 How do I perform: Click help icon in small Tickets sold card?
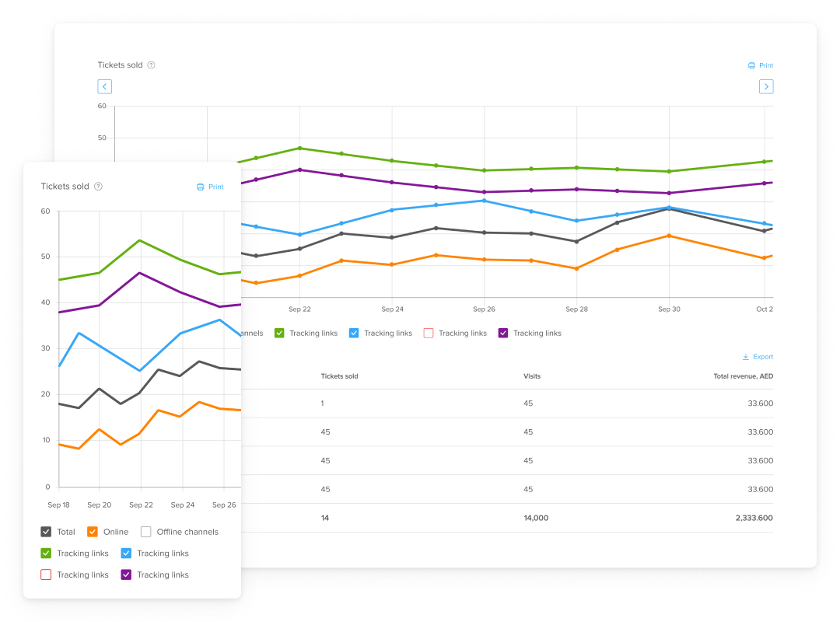98,187
